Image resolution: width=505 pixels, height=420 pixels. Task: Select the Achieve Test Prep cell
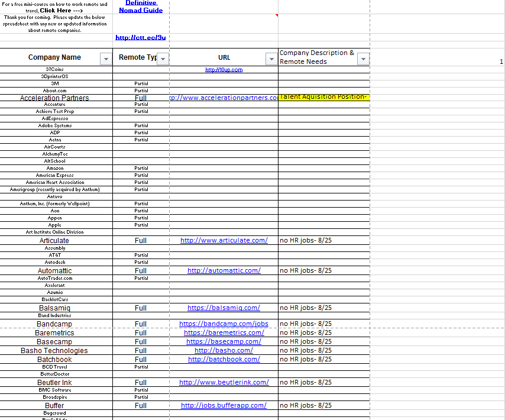55,111
